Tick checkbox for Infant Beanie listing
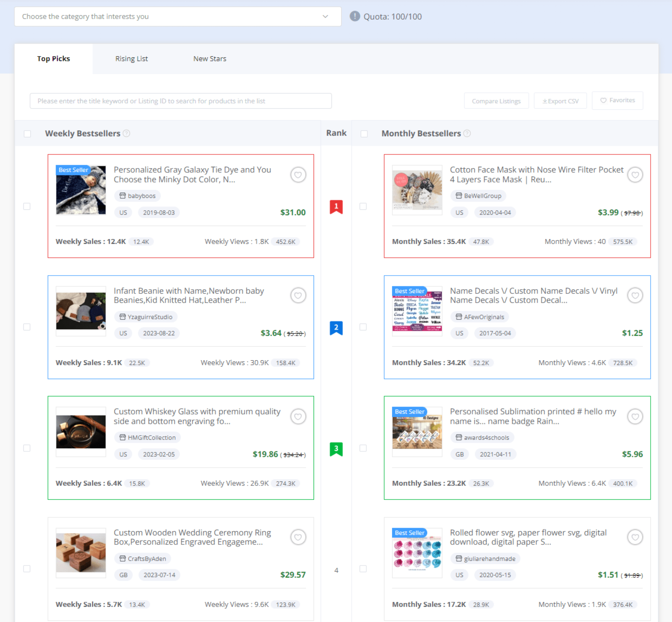 [x=27, y=327]
